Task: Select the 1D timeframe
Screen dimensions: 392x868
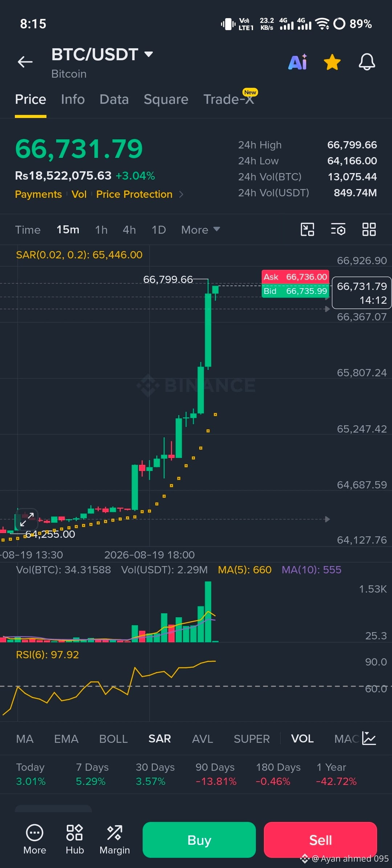Action: click(159, 230)
